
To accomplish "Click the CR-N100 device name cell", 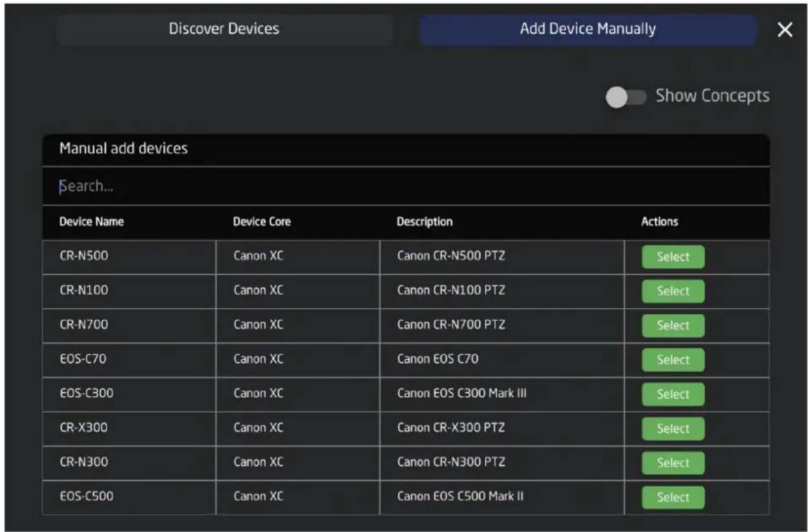I will (x=130, y=291).
